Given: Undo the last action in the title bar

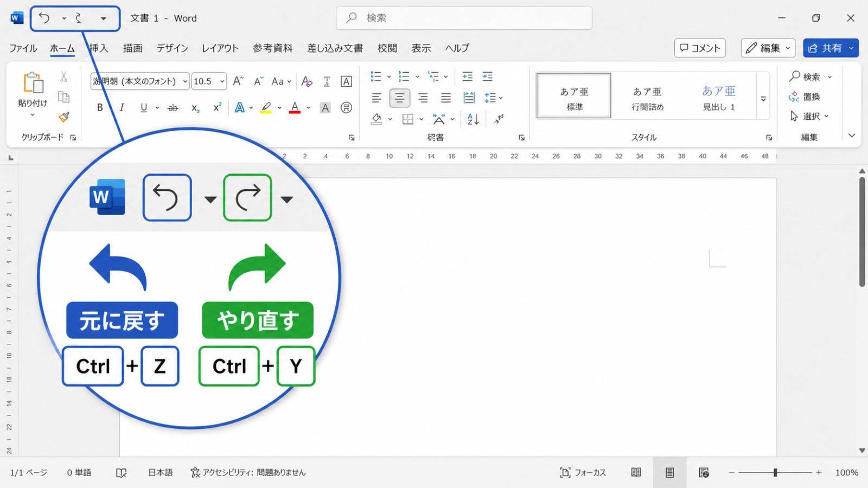Looking at the screenshot, I should click(x=44, y=18).
